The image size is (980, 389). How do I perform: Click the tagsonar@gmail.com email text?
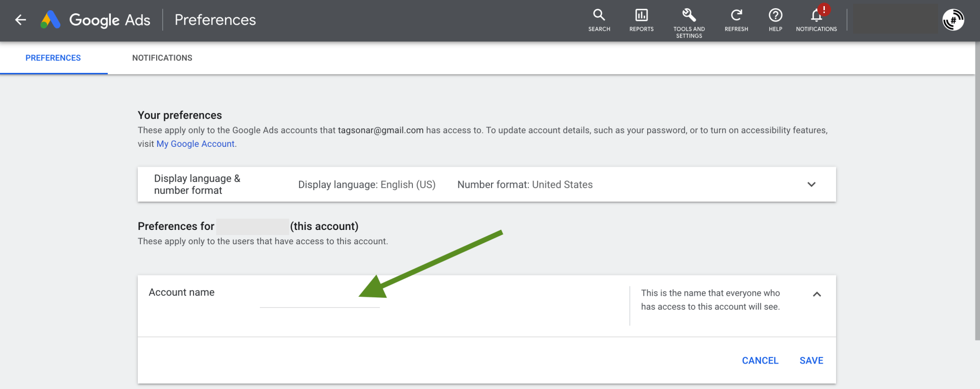click(381, 130)
